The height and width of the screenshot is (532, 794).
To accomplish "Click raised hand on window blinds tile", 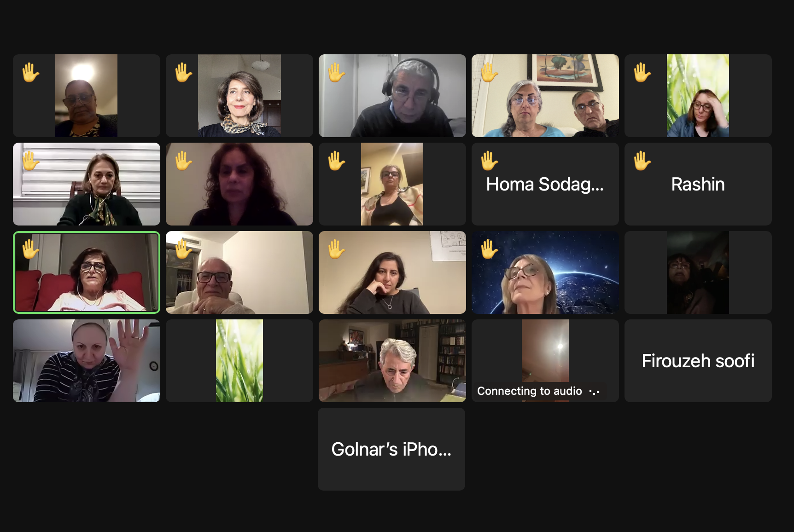I will [x=31, y=161].
